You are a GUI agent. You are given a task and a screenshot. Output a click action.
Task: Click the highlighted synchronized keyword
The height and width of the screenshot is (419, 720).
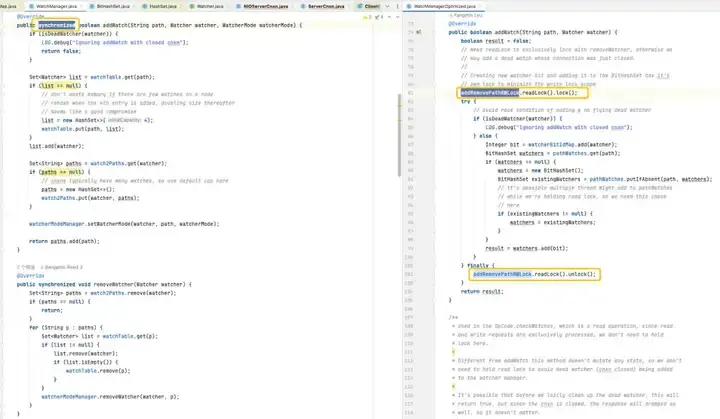click(x=56, y=25)
